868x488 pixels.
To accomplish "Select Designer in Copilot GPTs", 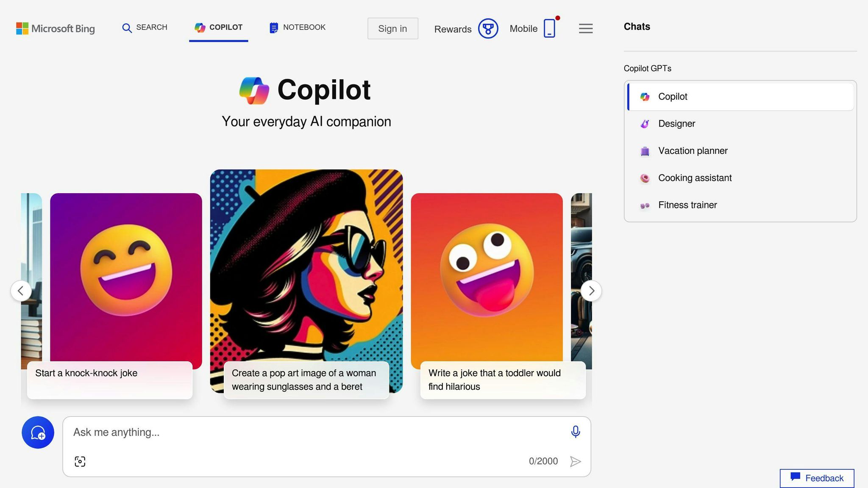I will pos(740,124).
